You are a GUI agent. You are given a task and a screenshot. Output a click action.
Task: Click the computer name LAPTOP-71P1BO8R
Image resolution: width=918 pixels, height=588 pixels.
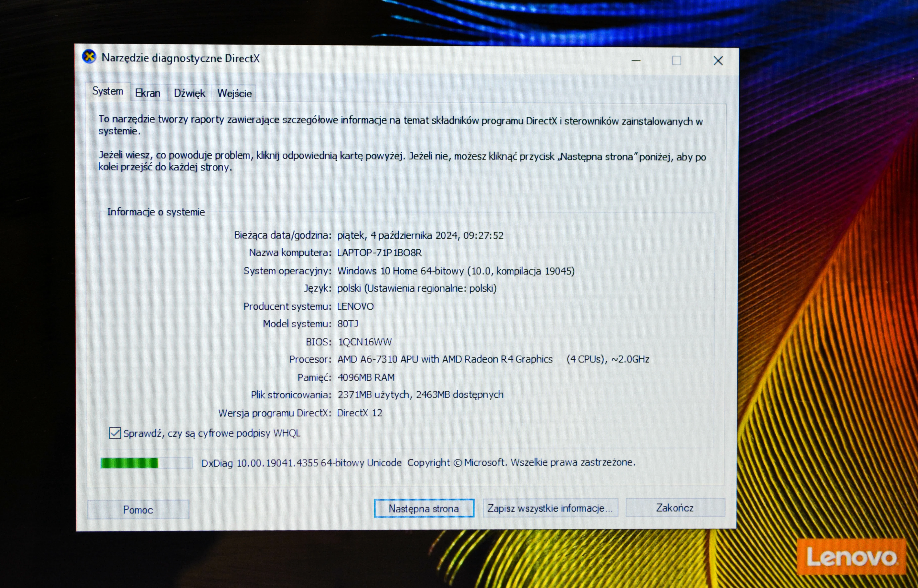(x=379, y=253)
